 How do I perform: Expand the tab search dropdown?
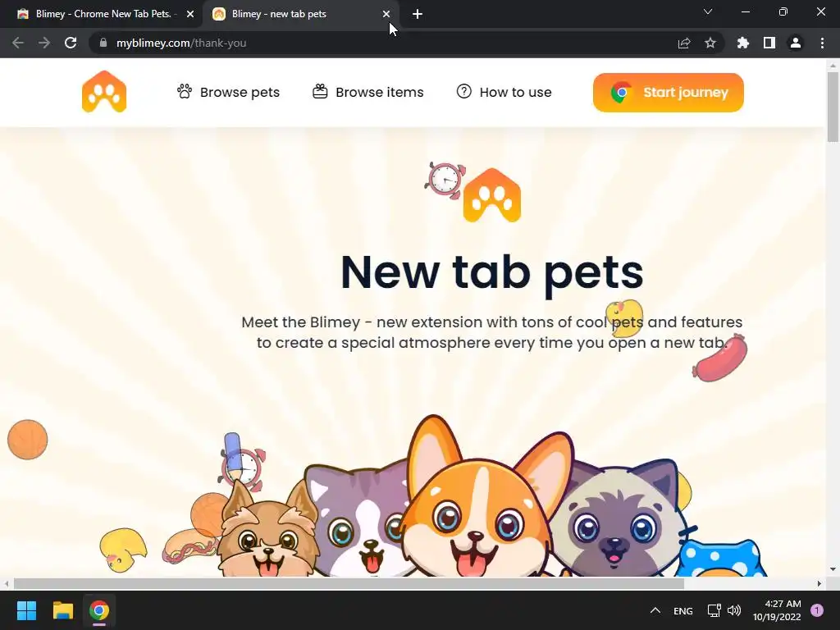[708, 11]
